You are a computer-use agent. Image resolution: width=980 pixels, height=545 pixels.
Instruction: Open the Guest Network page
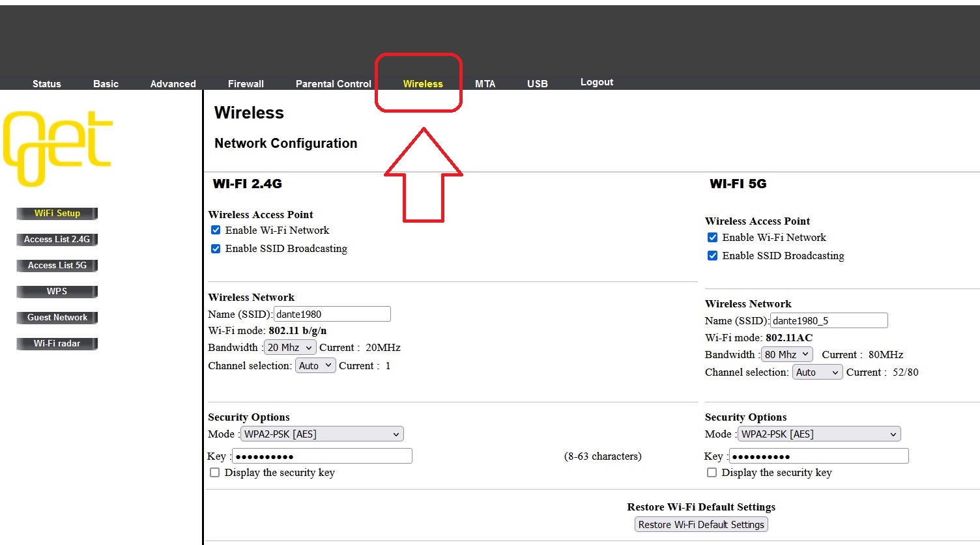coord(57,318)
